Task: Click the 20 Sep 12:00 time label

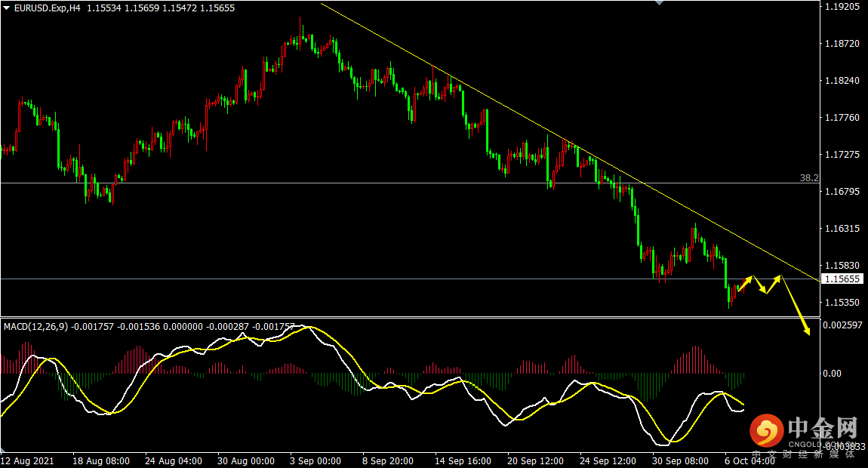Action: pyautogui.click(x=535, y=460)
